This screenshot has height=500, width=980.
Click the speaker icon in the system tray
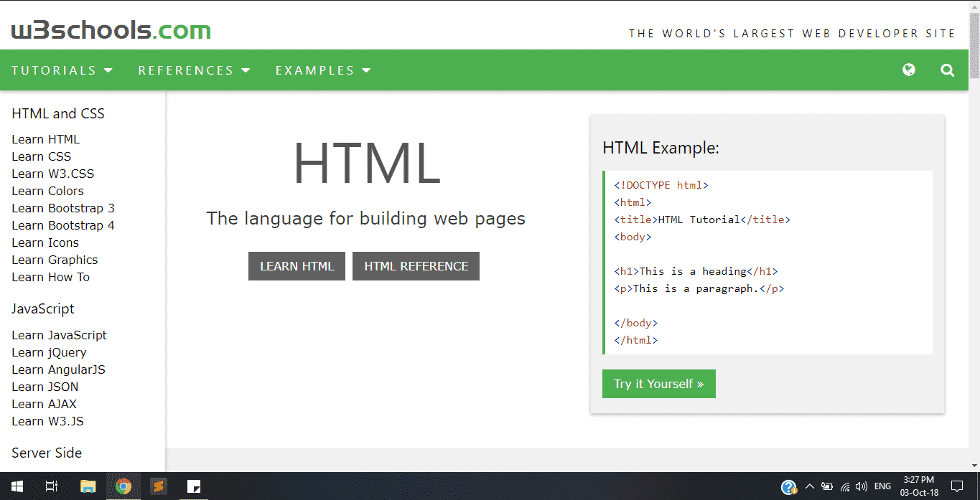tap(861, 486)
